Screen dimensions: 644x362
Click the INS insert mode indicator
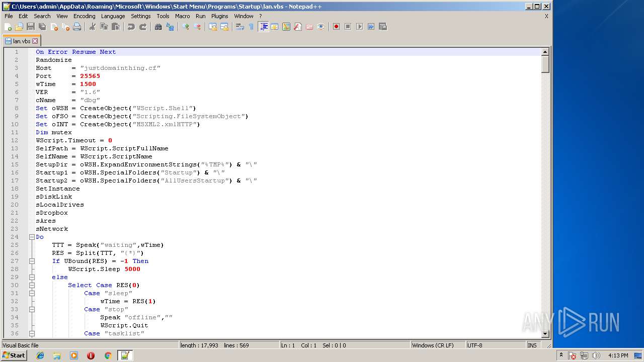[x=532, y=345]
